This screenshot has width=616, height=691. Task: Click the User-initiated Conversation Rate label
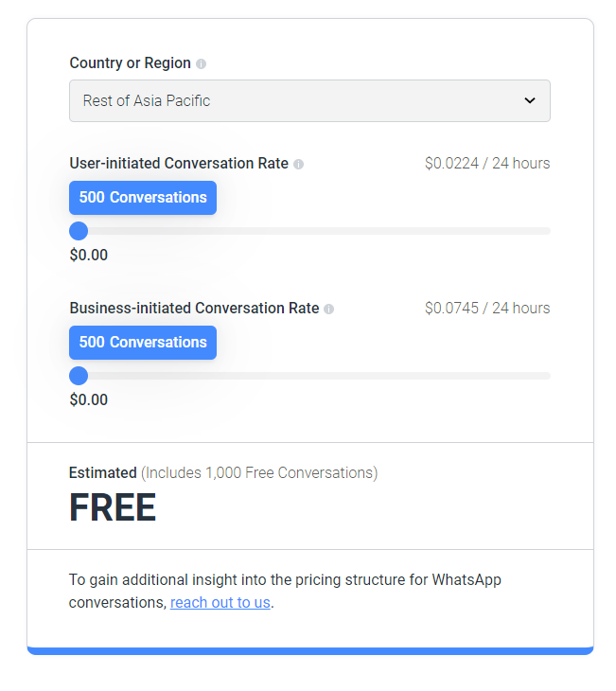[x=179, y=164]
